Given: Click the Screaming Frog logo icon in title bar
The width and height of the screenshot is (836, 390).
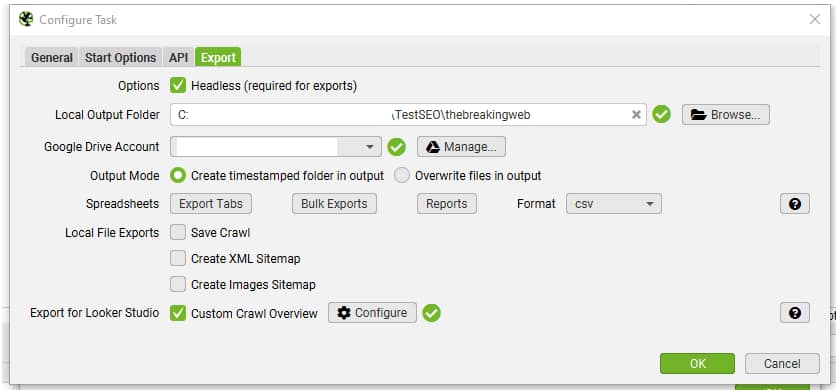Looking at the screenshot, I should 25,19.
